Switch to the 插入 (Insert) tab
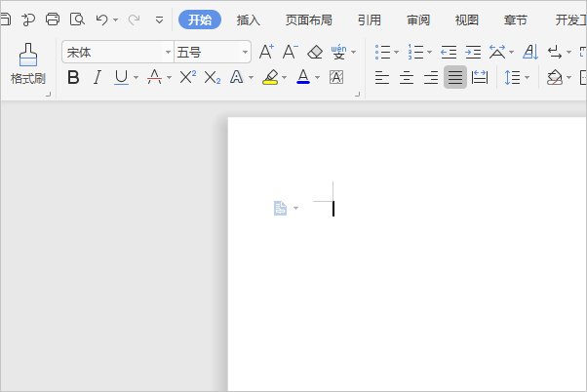587x392 pixels. 249,19
